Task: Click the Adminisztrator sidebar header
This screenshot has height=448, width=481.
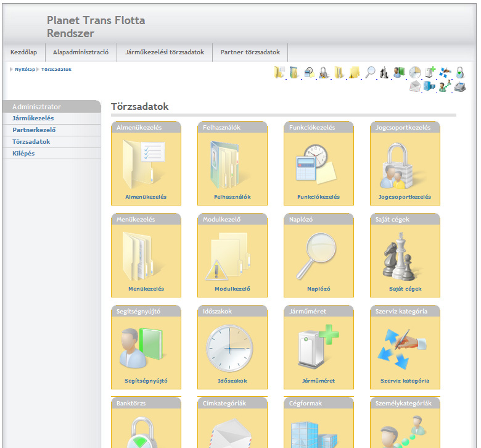Action: (52, 107)
